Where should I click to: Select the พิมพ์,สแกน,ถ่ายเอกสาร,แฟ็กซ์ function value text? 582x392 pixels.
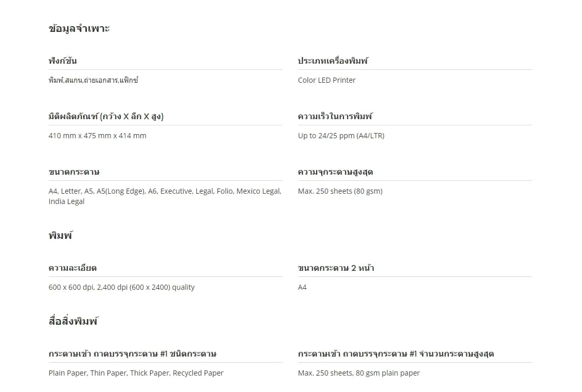click(x=94, y=80)
